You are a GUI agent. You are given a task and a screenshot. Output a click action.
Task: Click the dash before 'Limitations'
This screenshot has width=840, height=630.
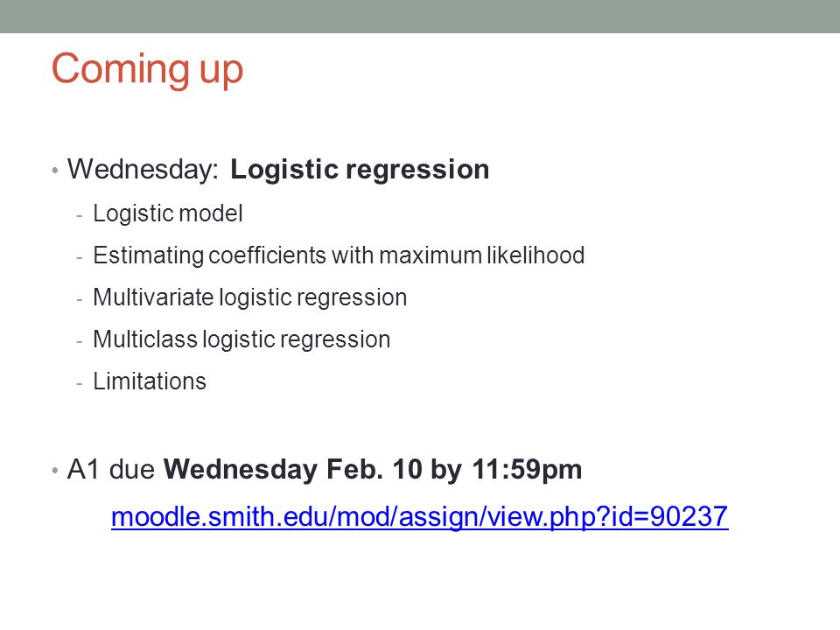pos(80,383)
